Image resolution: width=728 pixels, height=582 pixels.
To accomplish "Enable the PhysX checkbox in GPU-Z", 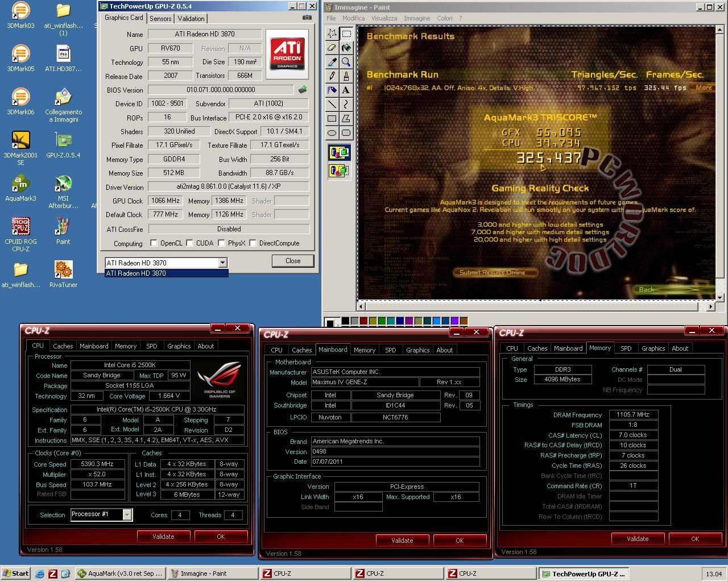I will (x=221, y=243).
